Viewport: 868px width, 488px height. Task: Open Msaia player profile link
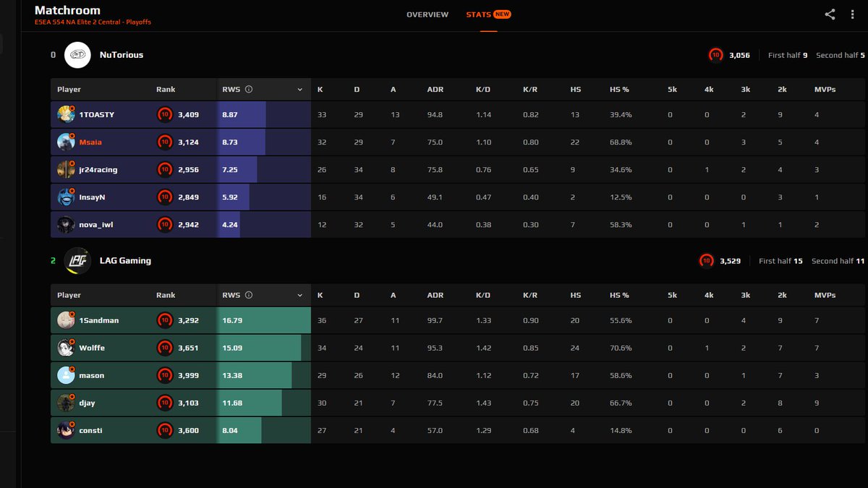point(92,142)
